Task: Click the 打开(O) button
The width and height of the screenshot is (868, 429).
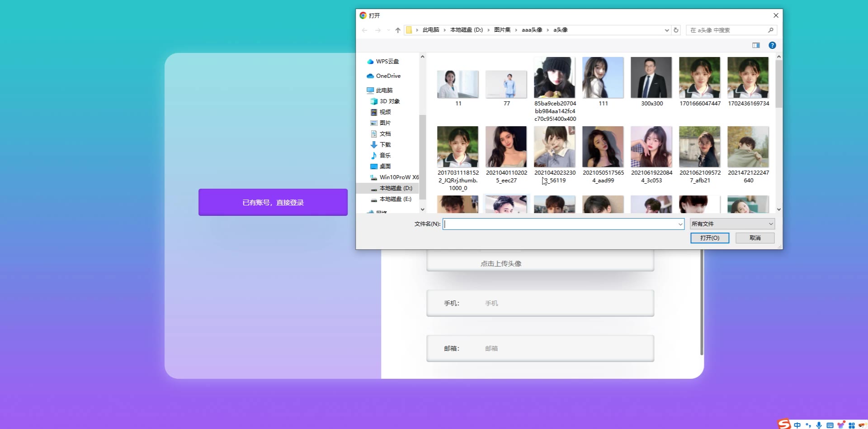Action: [710, 238]
